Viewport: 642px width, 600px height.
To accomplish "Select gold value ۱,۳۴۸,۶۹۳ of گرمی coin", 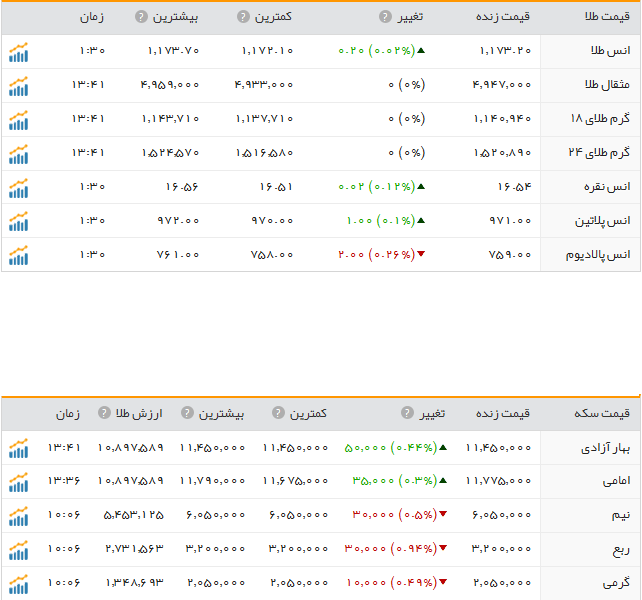I will 134,583.
